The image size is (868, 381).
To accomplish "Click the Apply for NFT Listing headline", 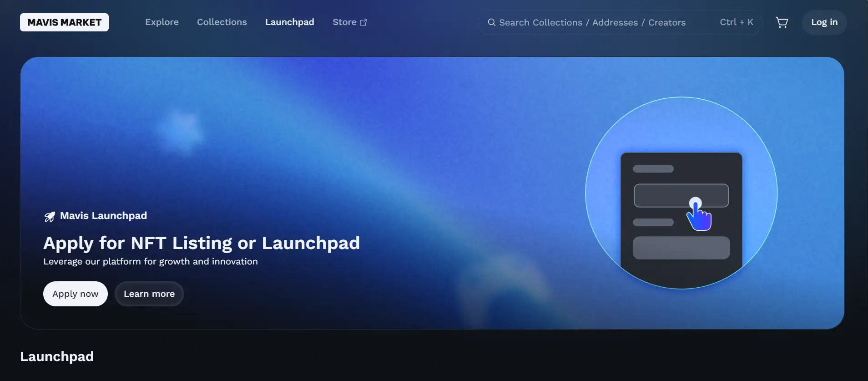I will point(201,243).
